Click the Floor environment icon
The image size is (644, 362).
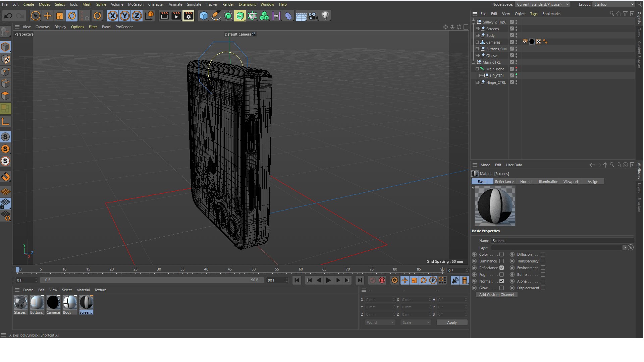pos(301,16)
